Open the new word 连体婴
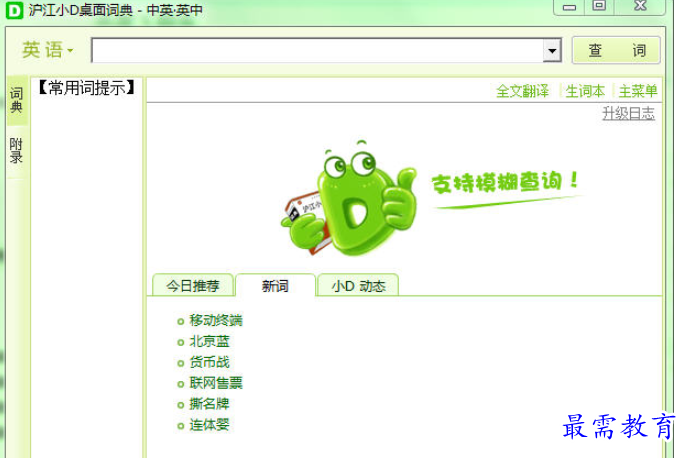Screen dimensions: 684x458 209,425
